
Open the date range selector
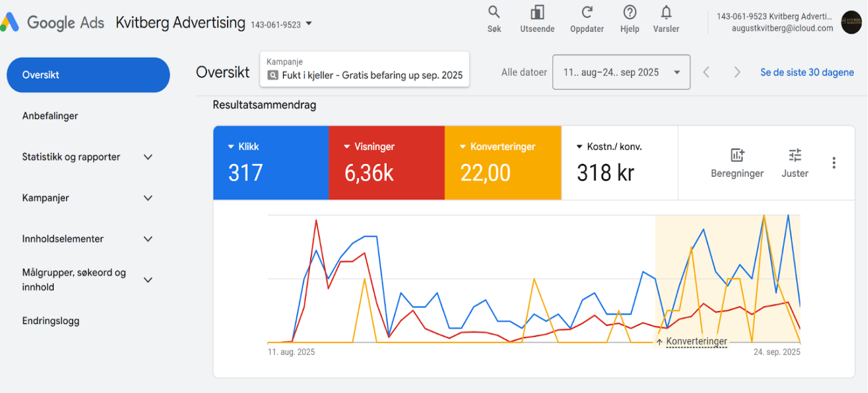[621, 72]
